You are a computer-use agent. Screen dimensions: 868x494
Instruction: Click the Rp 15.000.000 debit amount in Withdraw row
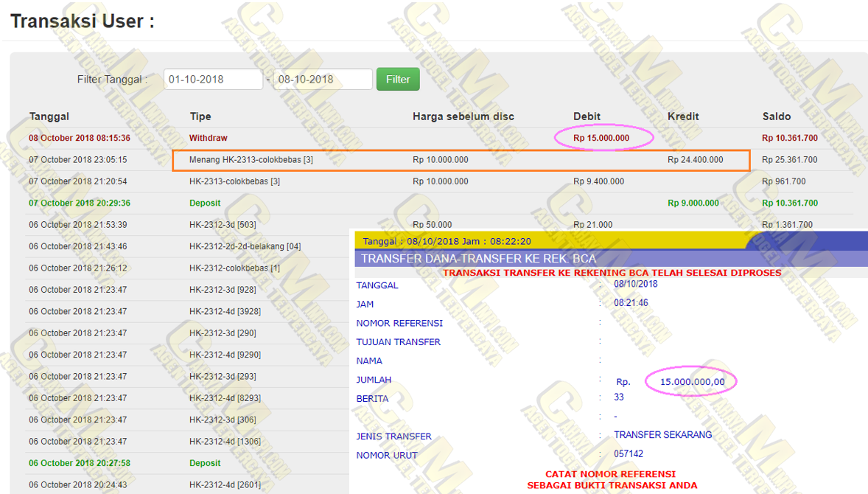pos(601,138)
